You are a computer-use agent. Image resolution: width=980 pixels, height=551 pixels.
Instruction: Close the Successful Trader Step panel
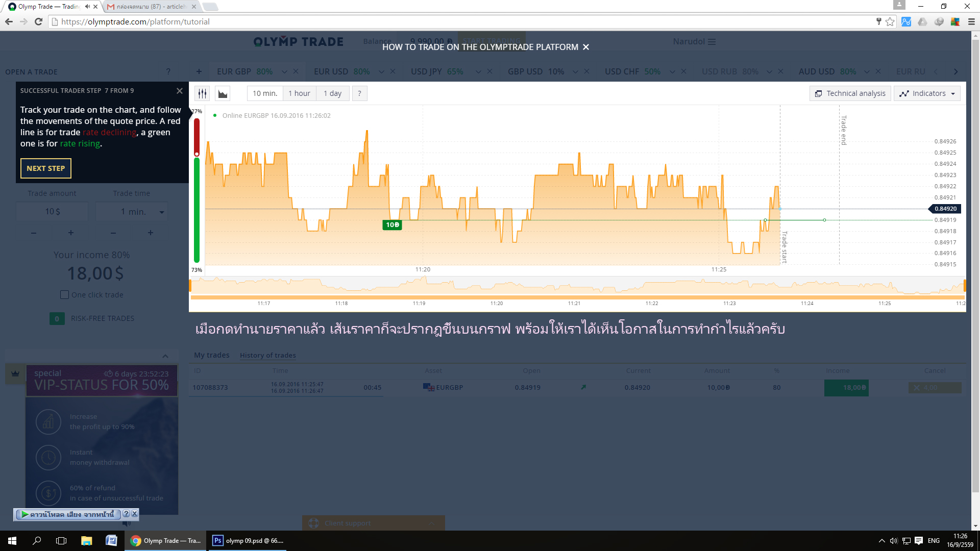(x=179, y=91)
